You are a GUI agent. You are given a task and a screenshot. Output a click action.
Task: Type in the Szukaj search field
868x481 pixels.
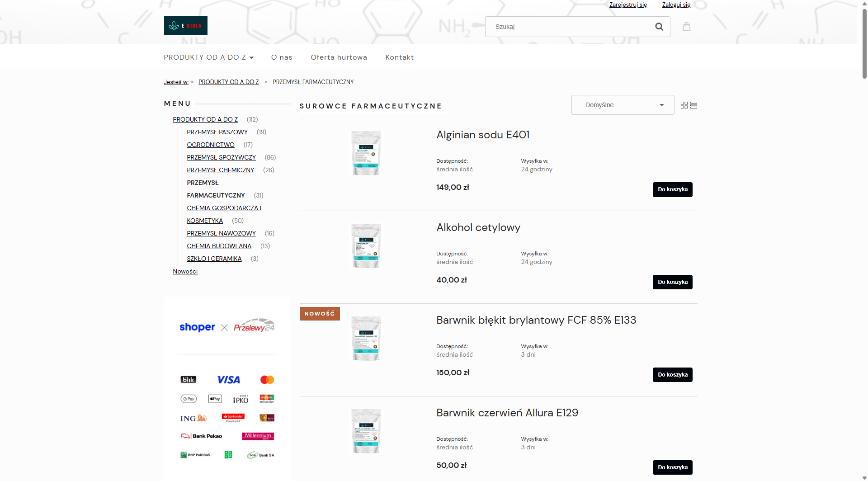tap(570, 27)
